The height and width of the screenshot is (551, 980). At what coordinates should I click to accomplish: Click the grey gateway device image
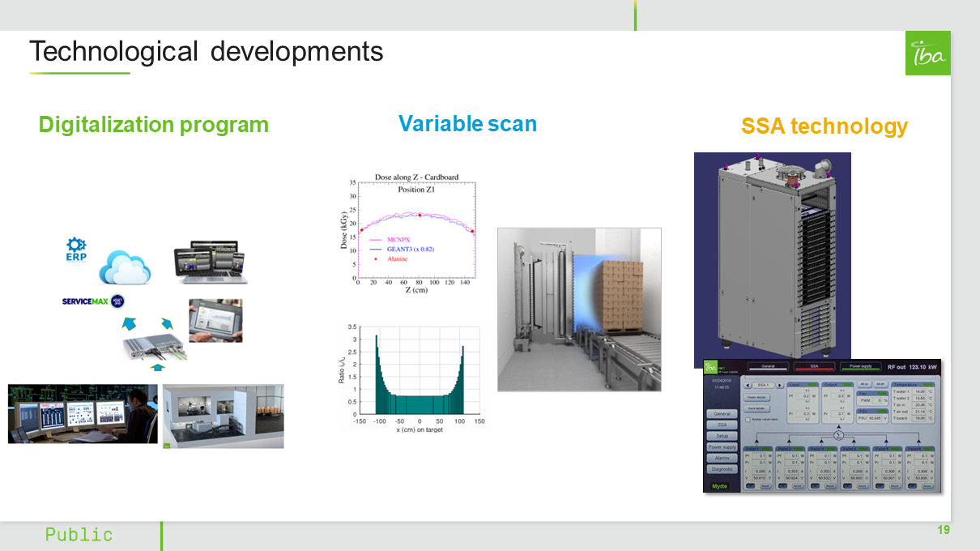(151, 348)
